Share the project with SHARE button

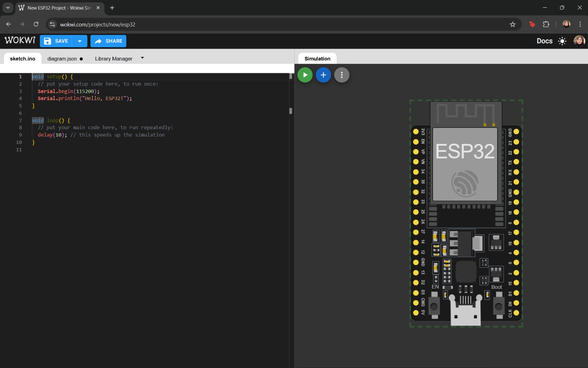click(108, 41)
